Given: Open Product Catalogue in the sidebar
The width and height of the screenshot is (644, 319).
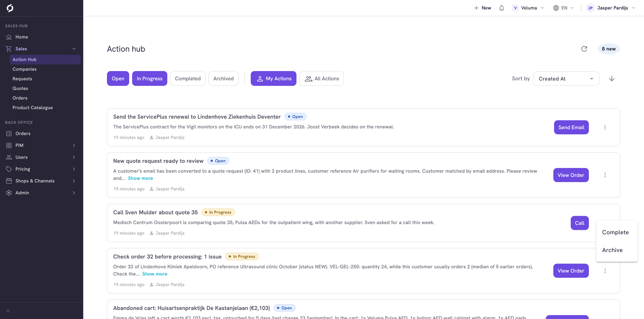Looking at the screenshot, I should click(x=33, y=108).
